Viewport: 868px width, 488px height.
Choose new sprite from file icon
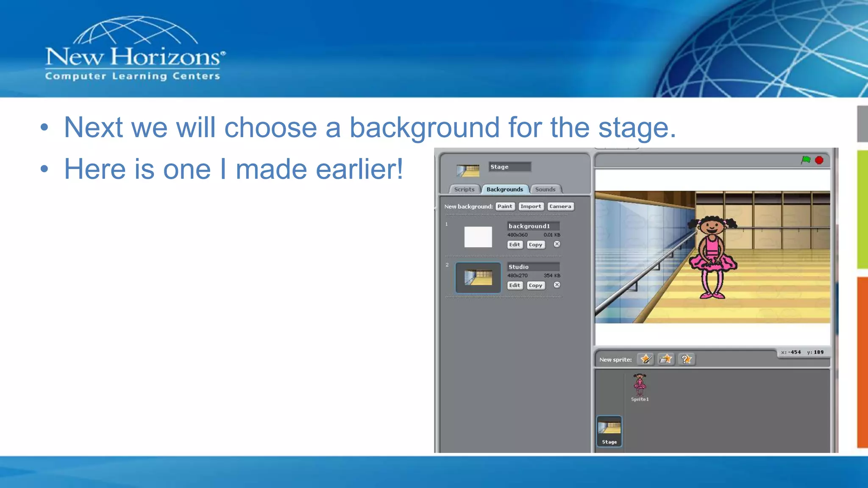click(666, 359)
